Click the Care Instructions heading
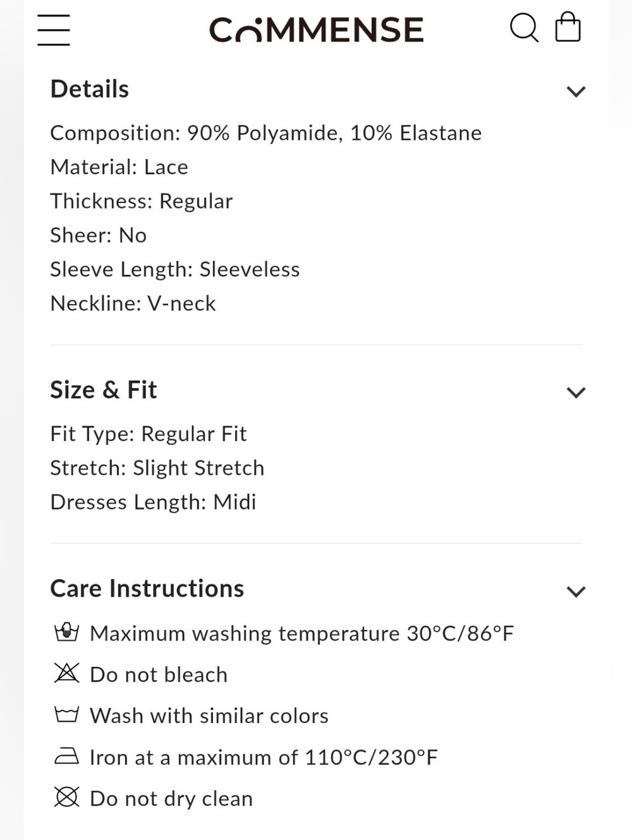This screenshot has width=632, height=840. 147,589
